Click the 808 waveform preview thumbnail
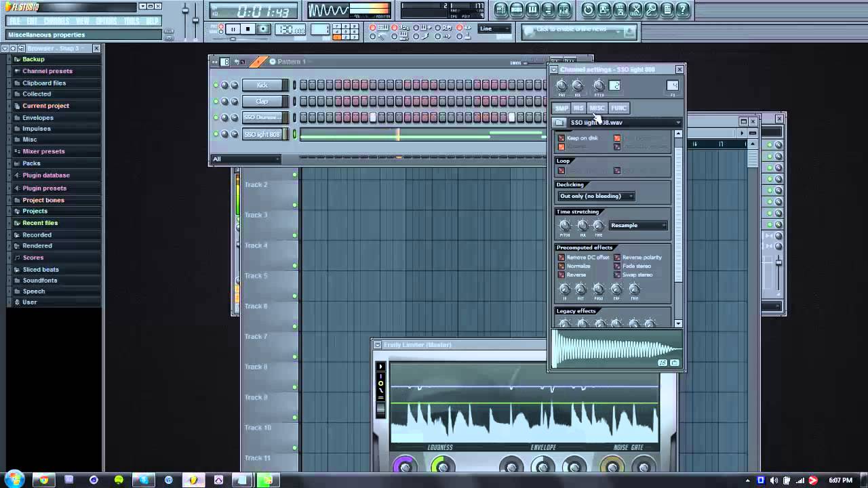This screenshot has width=868, height=488. click(x=616, y=349)
